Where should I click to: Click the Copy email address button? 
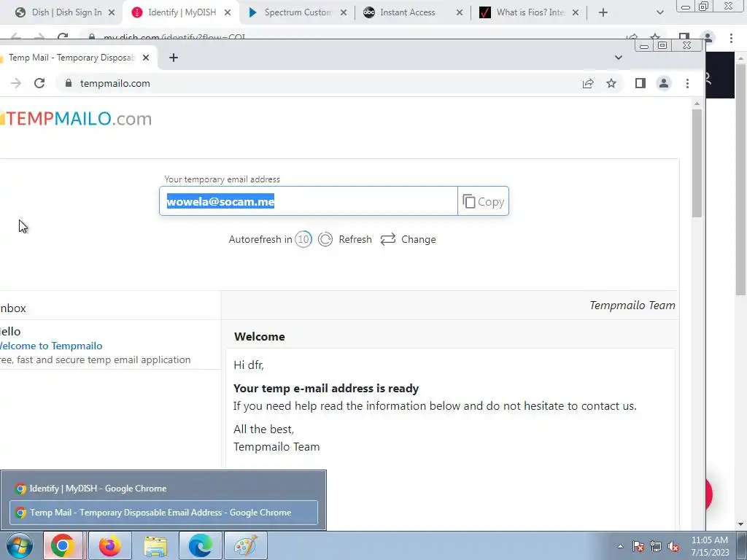click(483, 201)
